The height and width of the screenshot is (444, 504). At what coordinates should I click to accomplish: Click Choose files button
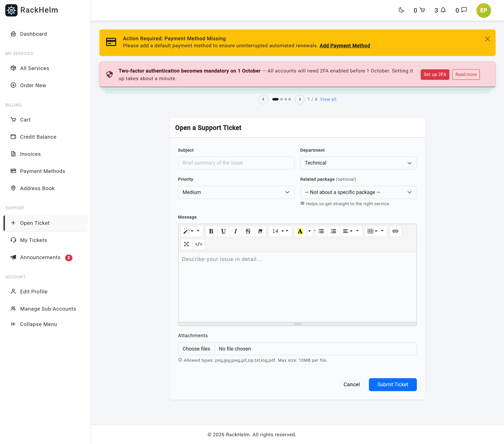point(196,349)
